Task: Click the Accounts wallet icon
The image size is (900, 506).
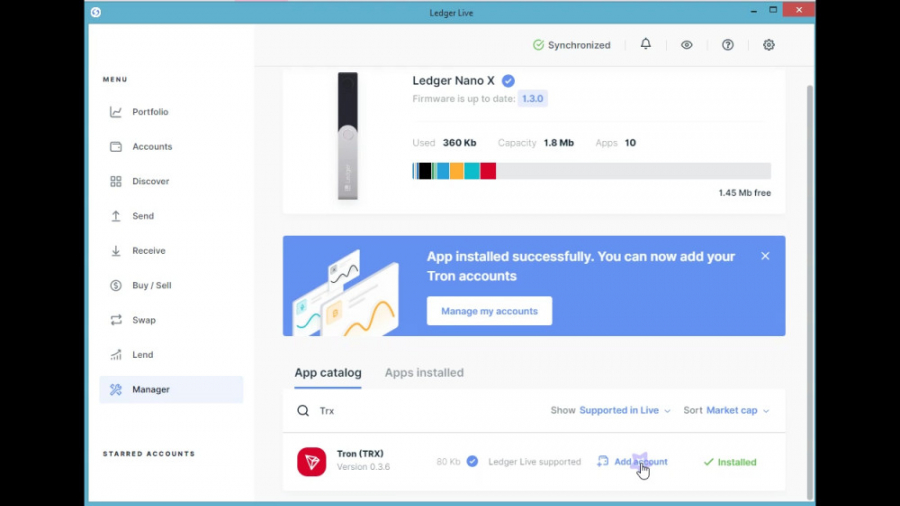Action: coord(116,147)
